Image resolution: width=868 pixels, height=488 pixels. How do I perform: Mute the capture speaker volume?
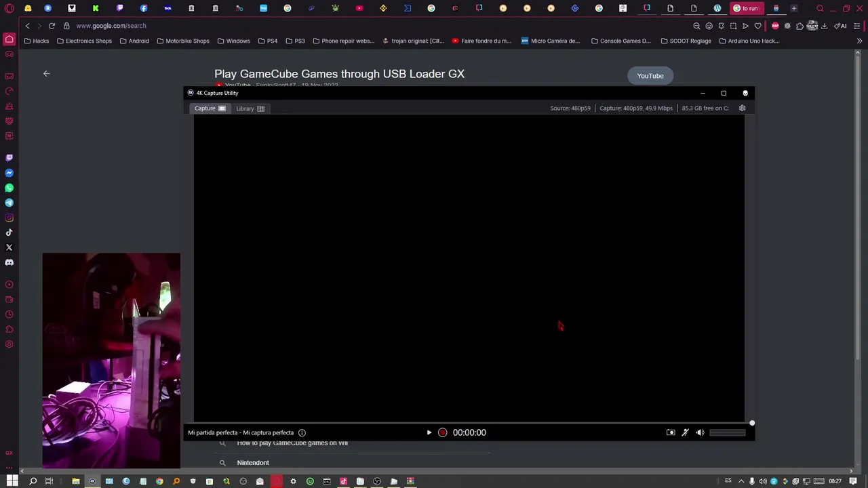pyautogui.click(x=700, y=432)
